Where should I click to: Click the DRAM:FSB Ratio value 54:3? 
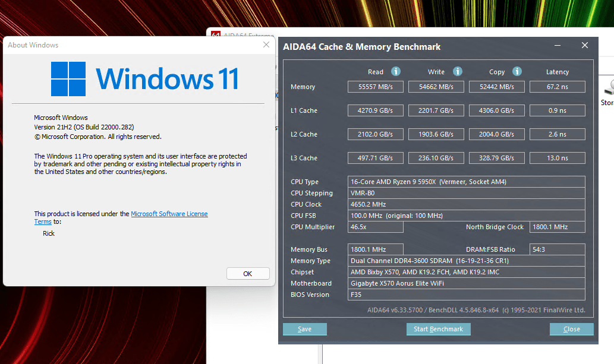pyautogui.click(x=558, y=249)
